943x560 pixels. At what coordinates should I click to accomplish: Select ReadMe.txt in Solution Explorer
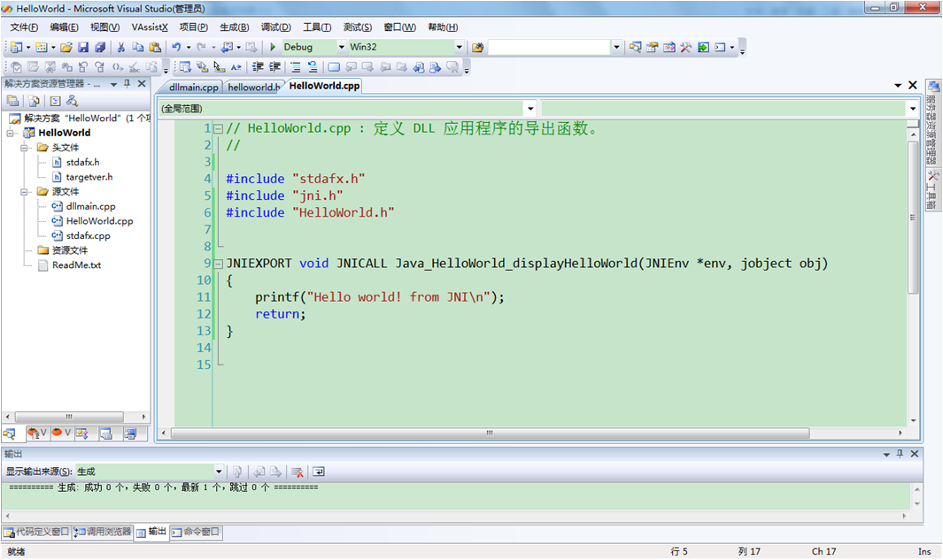[76, 265]
